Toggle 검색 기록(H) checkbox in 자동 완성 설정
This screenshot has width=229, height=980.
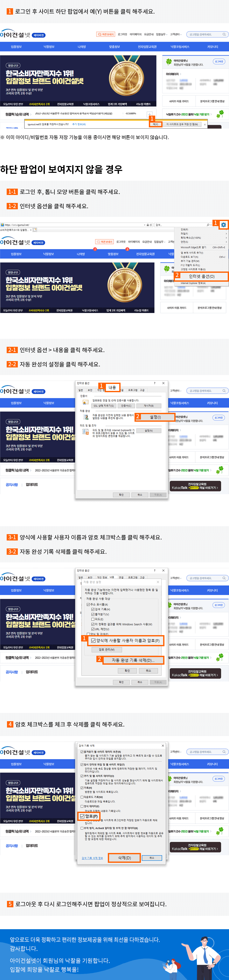93,609
